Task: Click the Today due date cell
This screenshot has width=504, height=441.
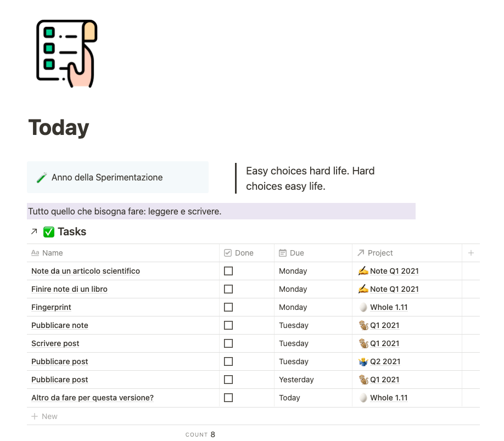Action: pos(289,398)
